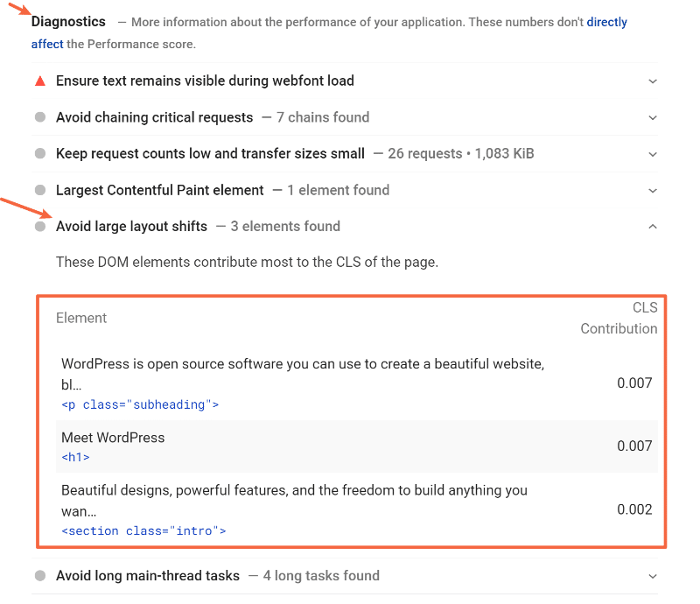This screenshot has width=700, height=604.
Task: Expand 'Ensure text remains visible during webfont load'
Action: coord(653,81)
